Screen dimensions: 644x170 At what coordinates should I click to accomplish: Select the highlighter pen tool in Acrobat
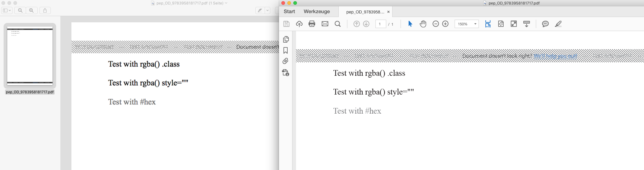coord(558,24)
